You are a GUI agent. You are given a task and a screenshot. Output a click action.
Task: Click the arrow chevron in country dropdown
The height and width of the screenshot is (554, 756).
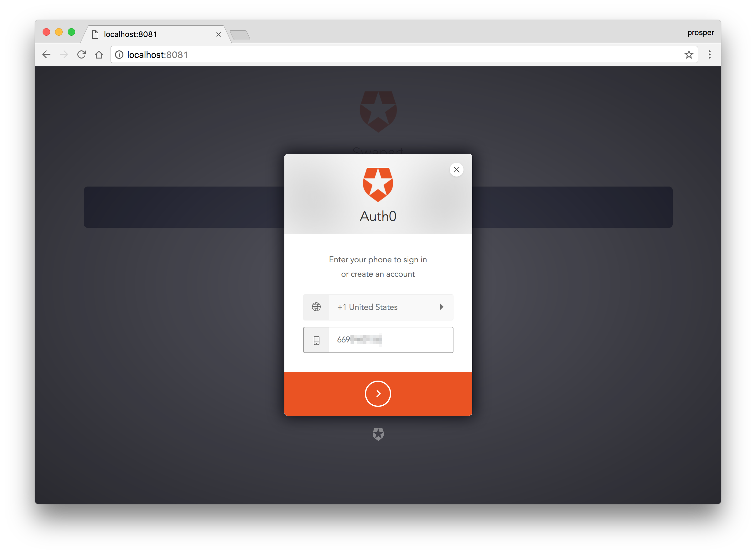click(443, 306)
